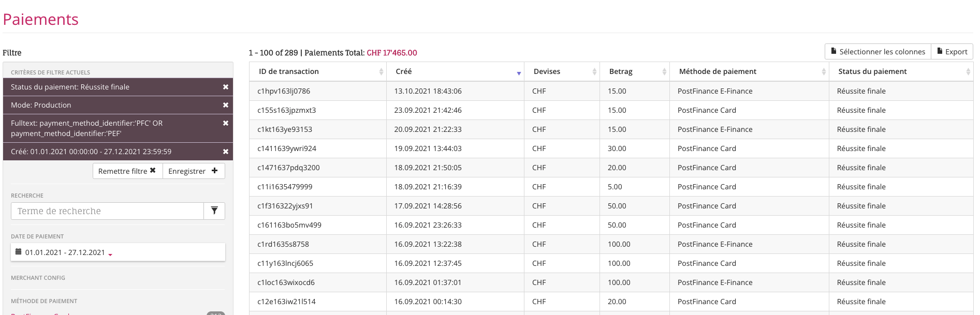Open the date range 01.01.2021 - 27.12.2021 picker
This screenshot has width=980, height=315.
coord(118,252)
